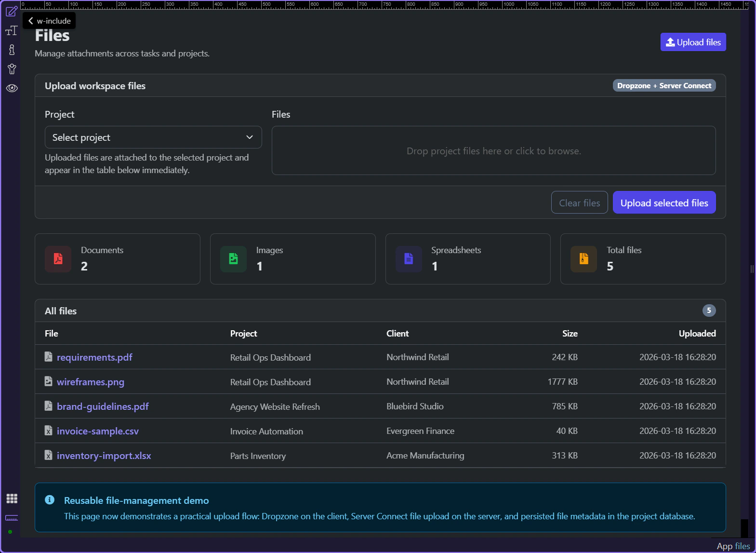This screenshot has width=756, height=553.
Task: Toggle the eye preview icon
Action: tap(12, 88)
